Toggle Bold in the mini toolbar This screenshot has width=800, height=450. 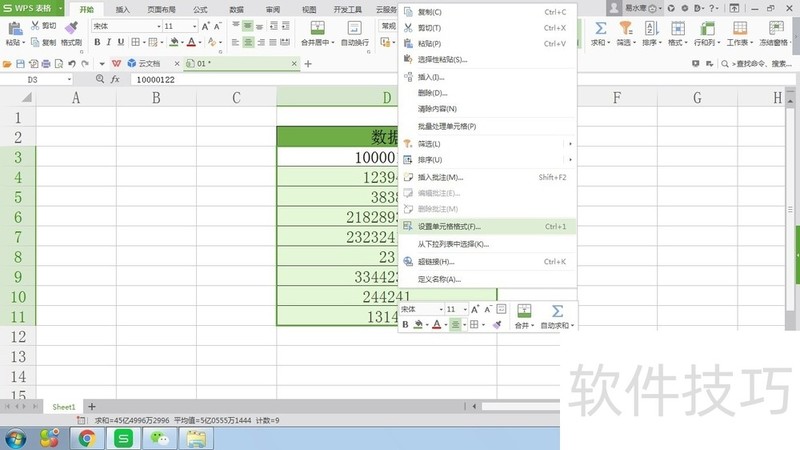click(405, 324)
